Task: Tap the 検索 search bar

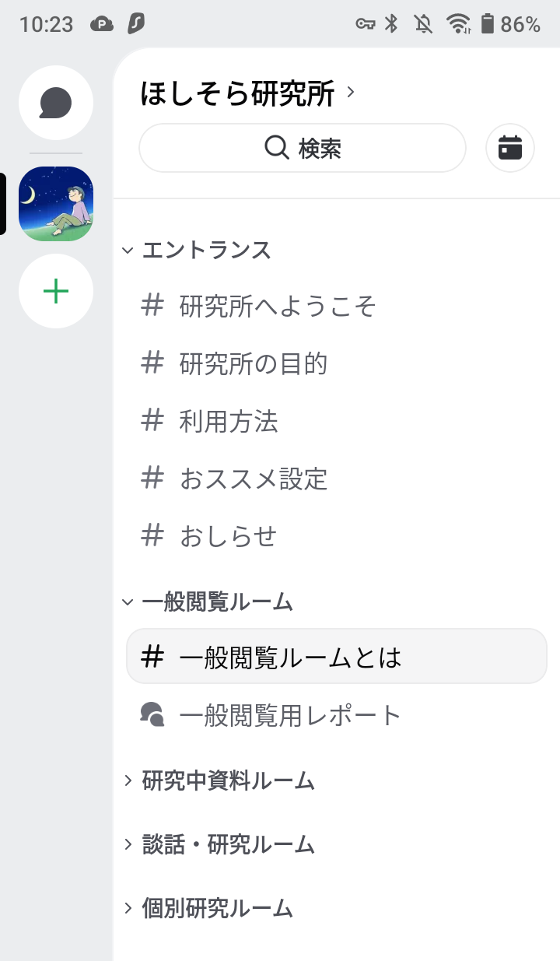Action: [x=303, y=148]
